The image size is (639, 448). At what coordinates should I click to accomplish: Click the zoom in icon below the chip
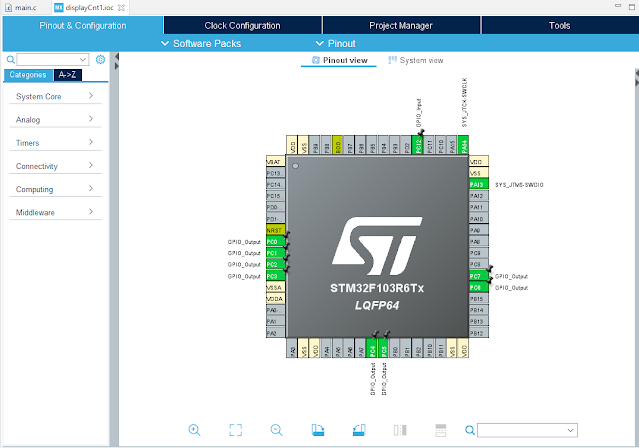click(194, 430)
